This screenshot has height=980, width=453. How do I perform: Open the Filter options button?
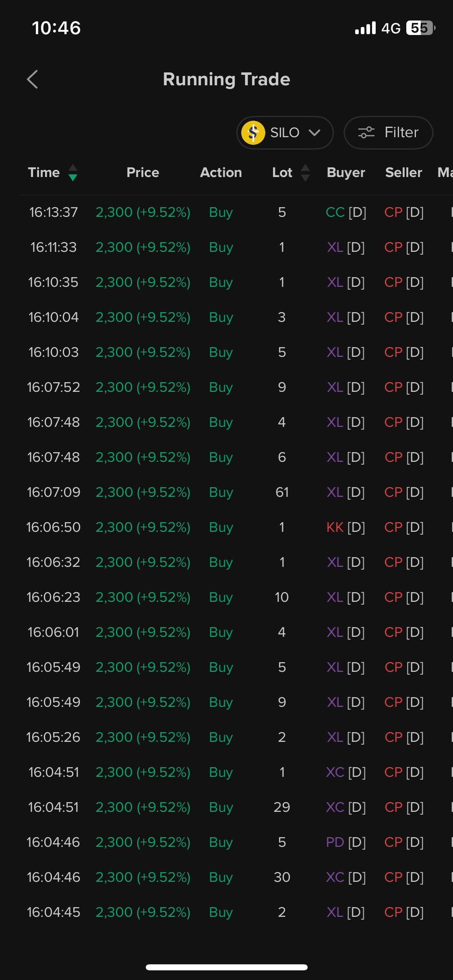(388, 133)
